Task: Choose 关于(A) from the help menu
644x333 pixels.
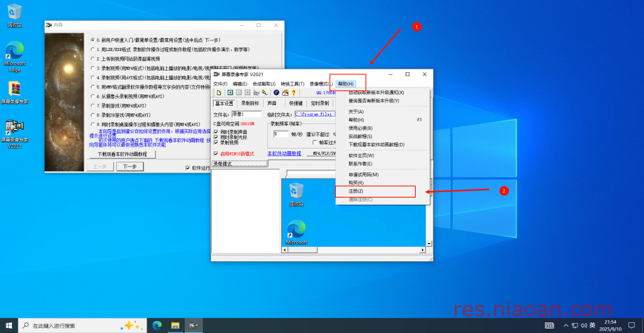Action: [383, 112]
